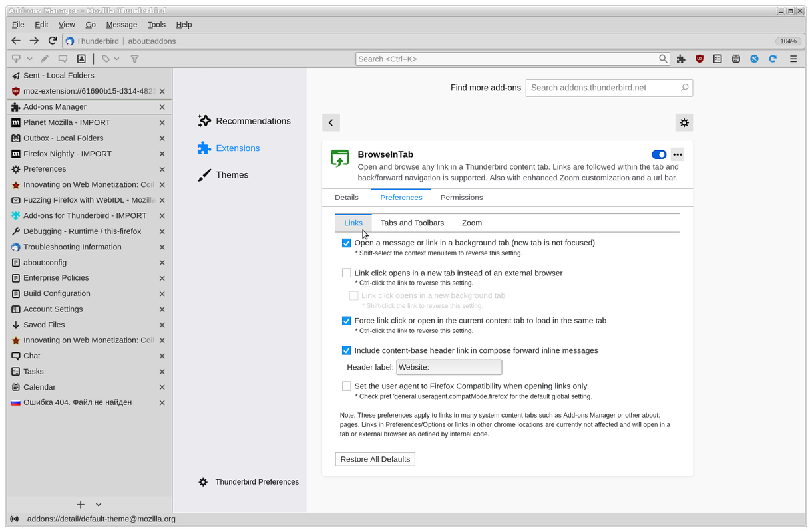Click the uBlock Origin shield icon

click(x=700, y=59)
